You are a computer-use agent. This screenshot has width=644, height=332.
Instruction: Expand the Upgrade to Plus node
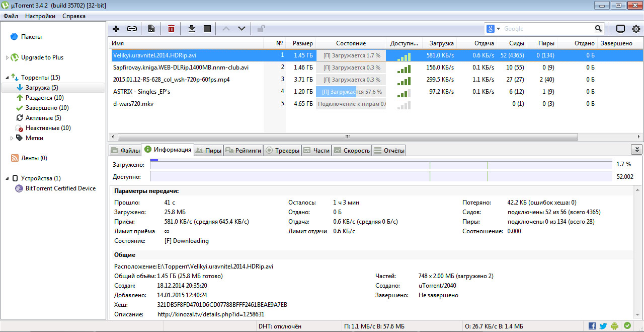click(x=8, y=57)
